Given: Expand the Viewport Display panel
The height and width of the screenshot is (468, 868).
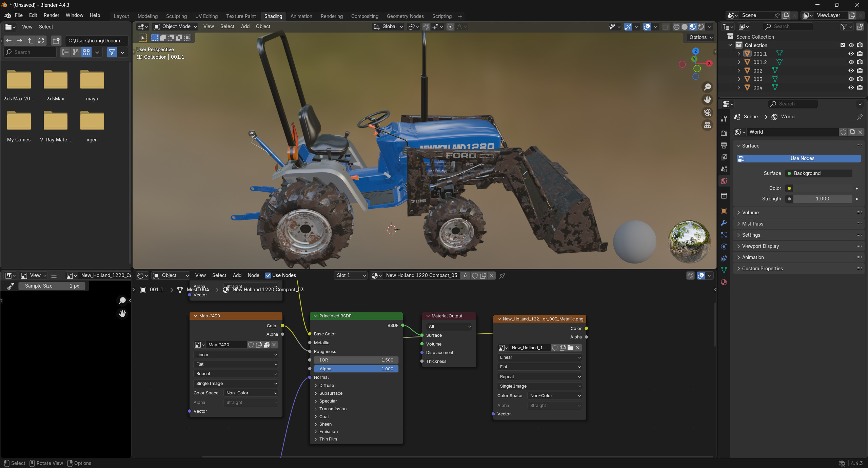Looking at the screenshot, I should click(x=798, y=246).
